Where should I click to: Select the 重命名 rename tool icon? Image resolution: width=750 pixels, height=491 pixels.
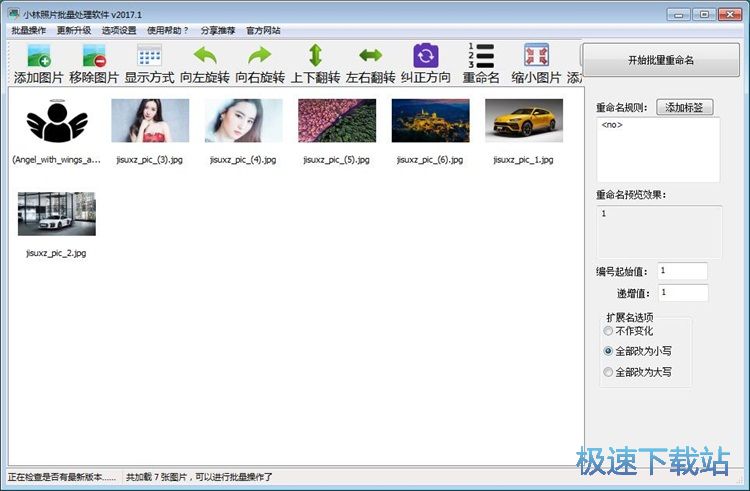[481, 56]
